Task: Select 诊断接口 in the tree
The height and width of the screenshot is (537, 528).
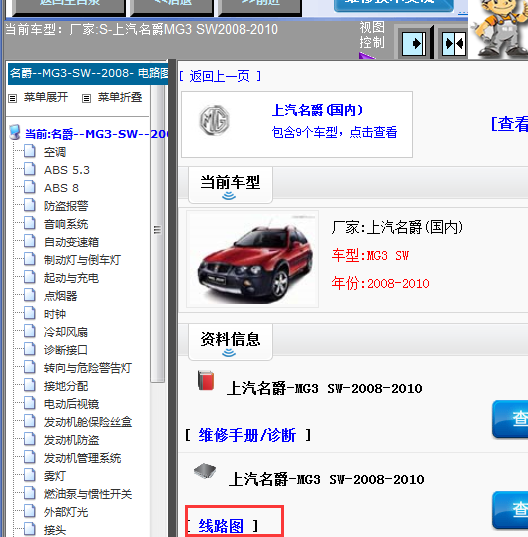Action: [x=66, y=350]
